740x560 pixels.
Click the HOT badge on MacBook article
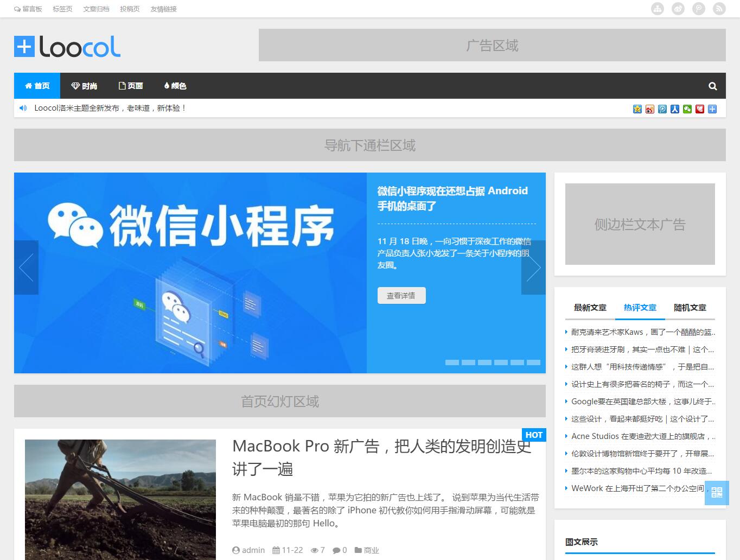point(534,435)
